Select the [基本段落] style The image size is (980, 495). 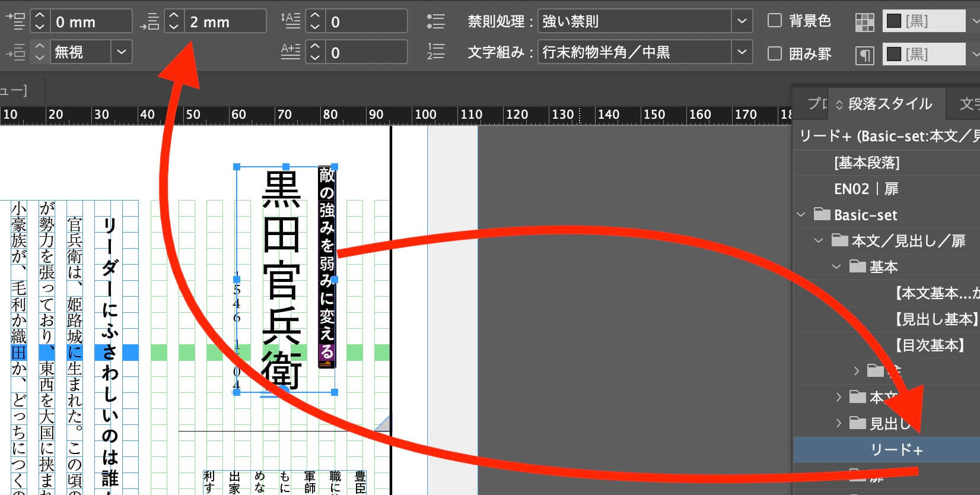click(866, 163)
